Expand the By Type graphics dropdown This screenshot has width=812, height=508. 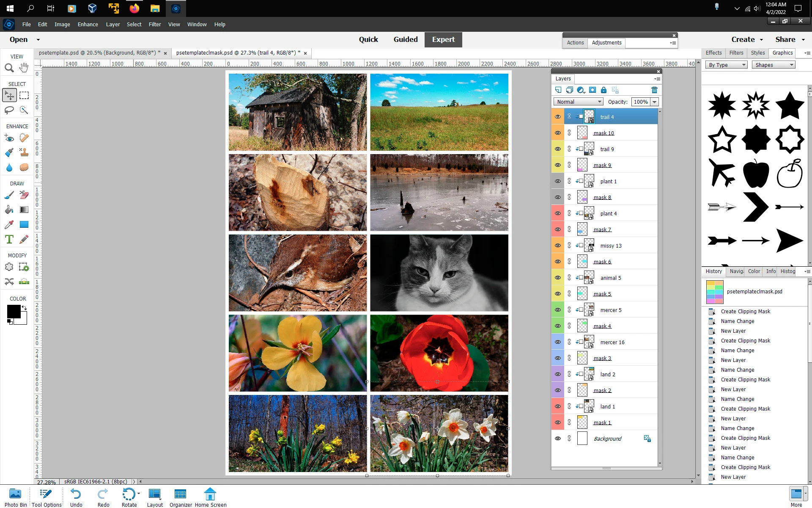pyautogui.click(x=726, y=65)
